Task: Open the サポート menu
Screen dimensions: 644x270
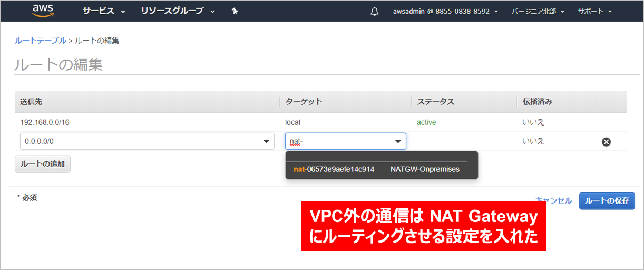Action: click(x=594, y=11)
